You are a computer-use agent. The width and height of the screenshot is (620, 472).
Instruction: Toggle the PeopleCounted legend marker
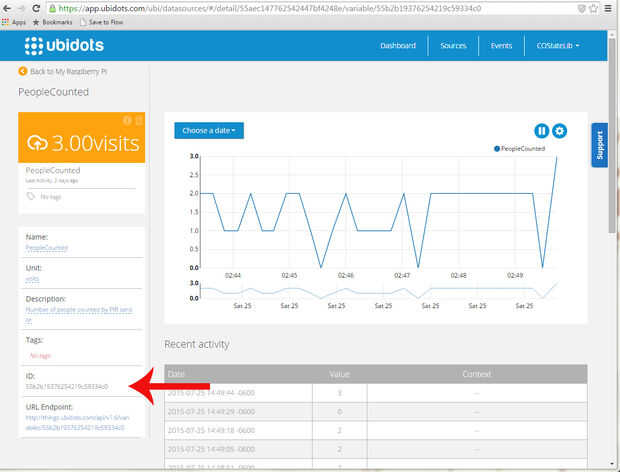(497, 149)
